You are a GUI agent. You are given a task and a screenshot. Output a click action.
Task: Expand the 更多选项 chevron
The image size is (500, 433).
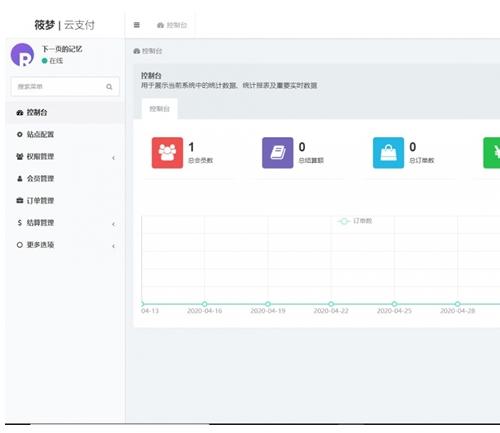[x=114, y=246]
